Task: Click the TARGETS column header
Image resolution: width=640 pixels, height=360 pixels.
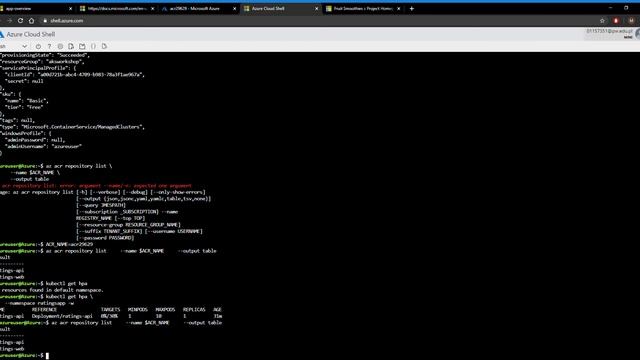Action: coord(111,310)
